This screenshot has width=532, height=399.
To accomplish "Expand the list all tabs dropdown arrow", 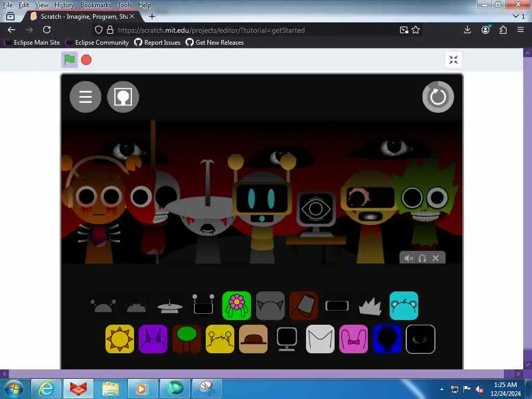I will 516,16.
